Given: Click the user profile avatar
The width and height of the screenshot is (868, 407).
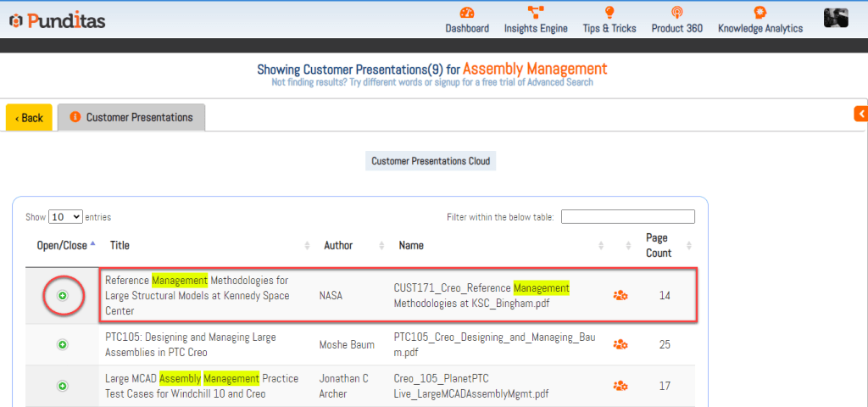Looking at the screenshot, I should [x=836, y=18].
